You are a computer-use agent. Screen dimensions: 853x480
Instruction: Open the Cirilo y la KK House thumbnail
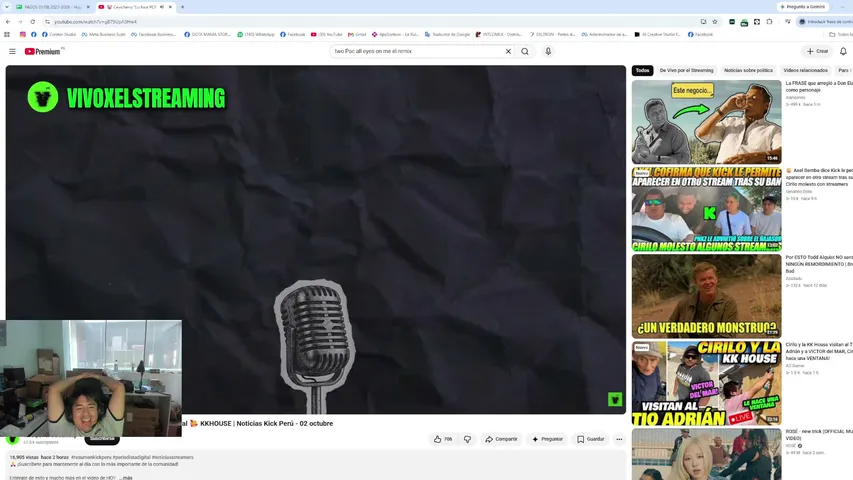[x=706, y=383]
